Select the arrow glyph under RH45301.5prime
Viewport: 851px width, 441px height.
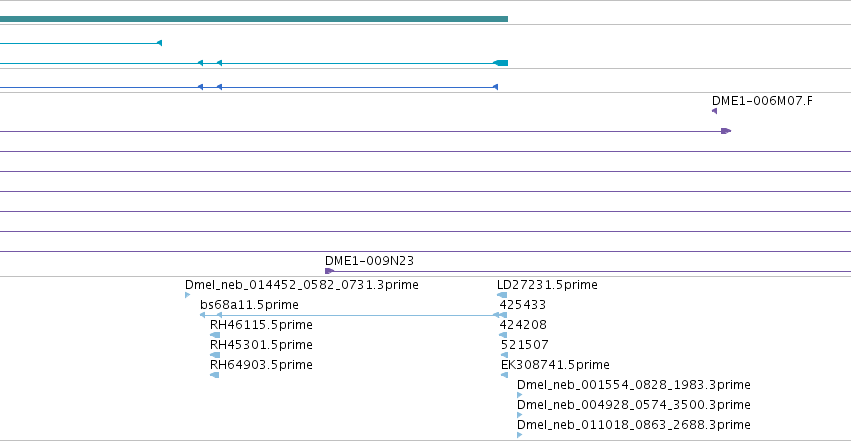pos(215,355)
